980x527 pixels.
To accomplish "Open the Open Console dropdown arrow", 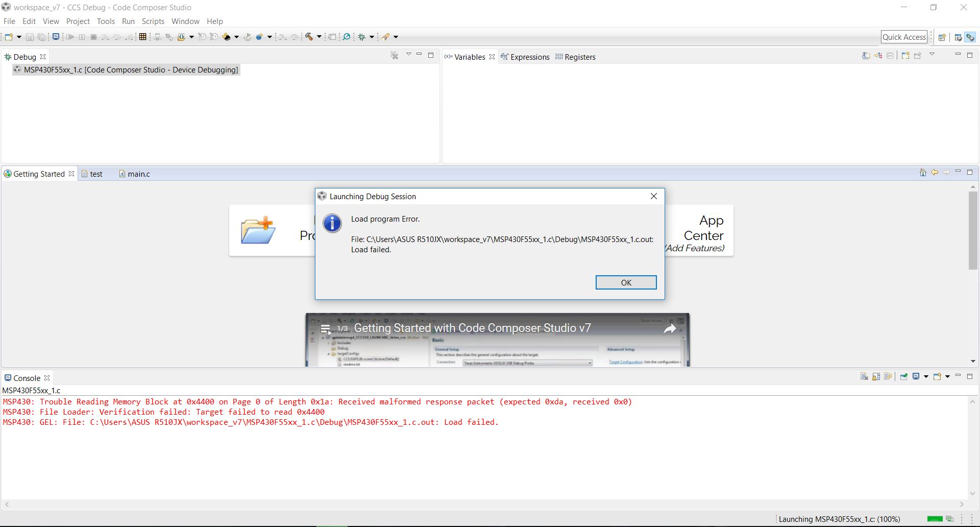I will [x=947, y=377].
